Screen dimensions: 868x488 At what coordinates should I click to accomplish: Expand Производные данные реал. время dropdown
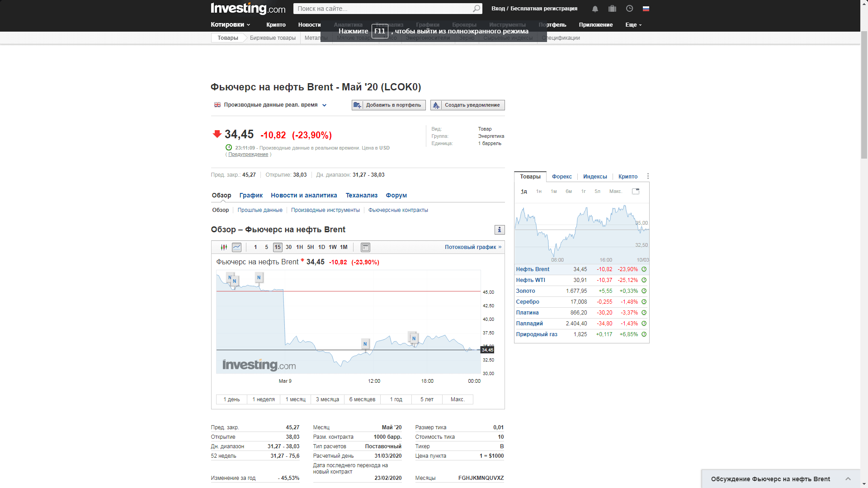click(324, 105)
